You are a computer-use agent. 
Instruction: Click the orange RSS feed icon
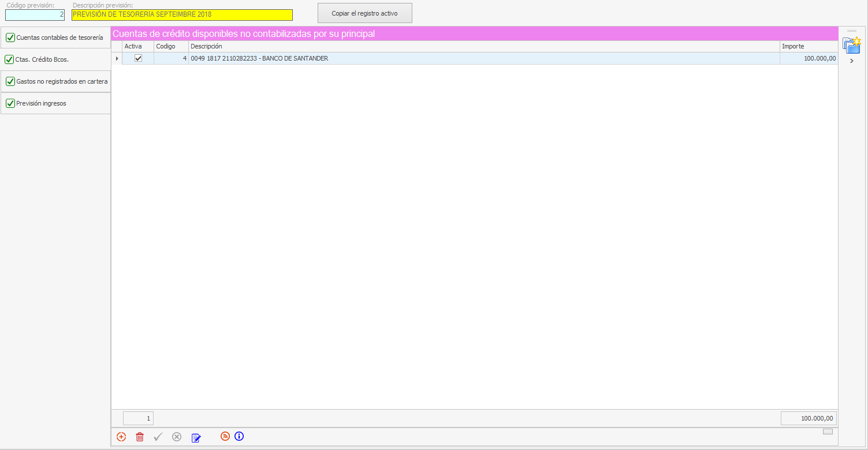coord(225,437)
